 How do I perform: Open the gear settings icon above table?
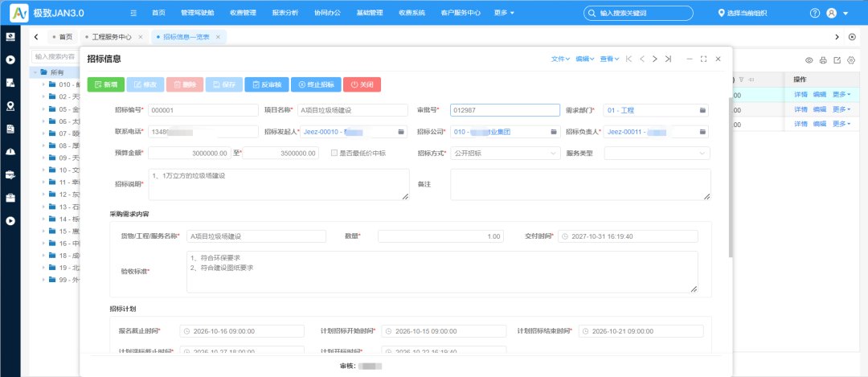[x=851, y=60]
